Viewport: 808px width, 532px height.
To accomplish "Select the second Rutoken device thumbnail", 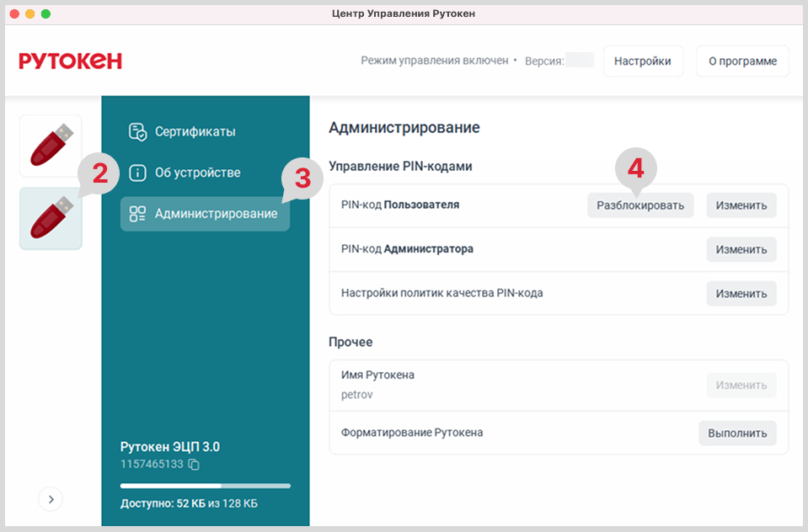I will point(51,218).
